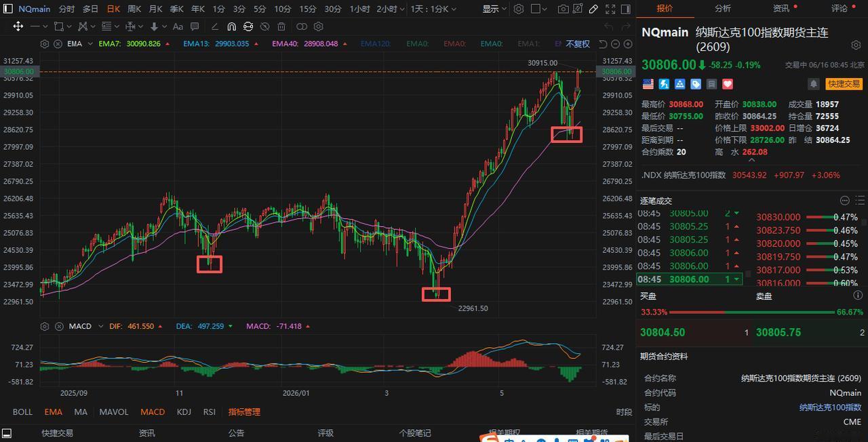The width and height of the screenshot is (868, 442).
Task: Open 快捷交易 in the bottom bar
Action: coord(57,433)
